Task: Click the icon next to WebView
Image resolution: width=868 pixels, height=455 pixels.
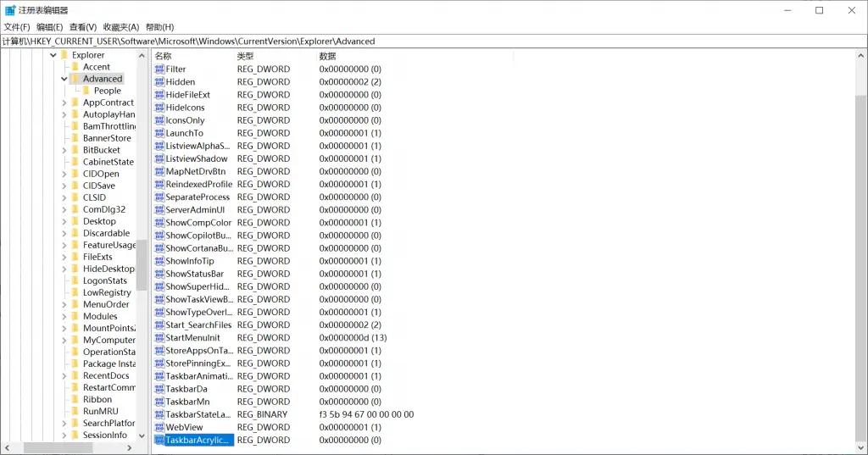Action: point(159,427)
